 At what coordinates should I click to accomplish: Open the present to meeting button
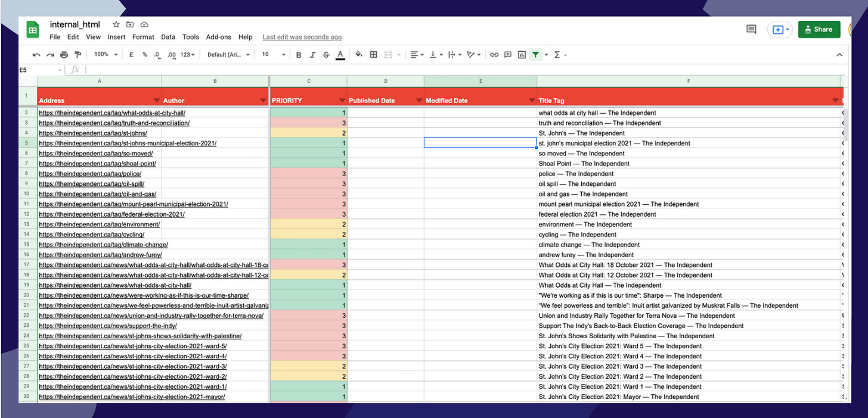coord(780,29)
